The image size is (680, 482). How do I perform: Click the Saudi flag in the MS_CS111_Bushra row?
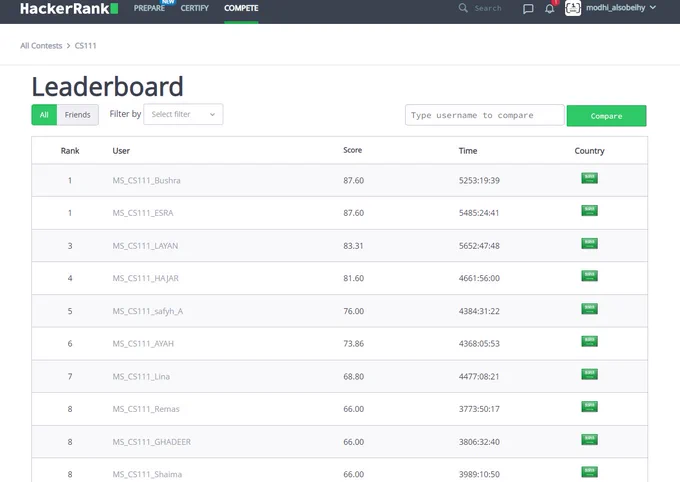click(x=589, y=178)
